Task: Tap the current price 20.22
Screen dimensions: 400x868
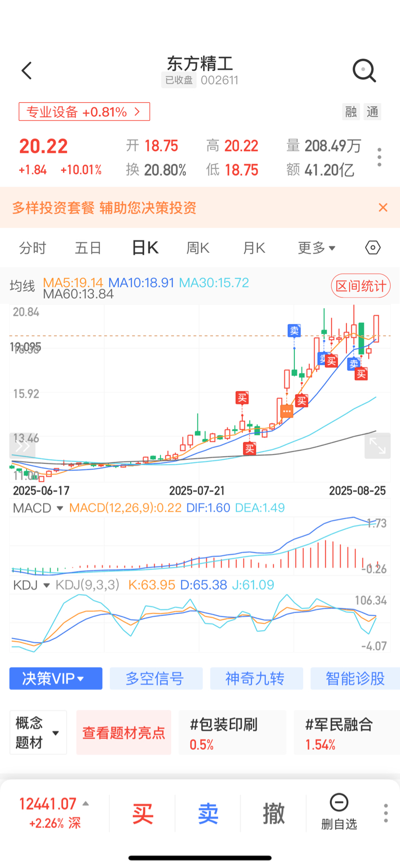Action: point(43,146)
